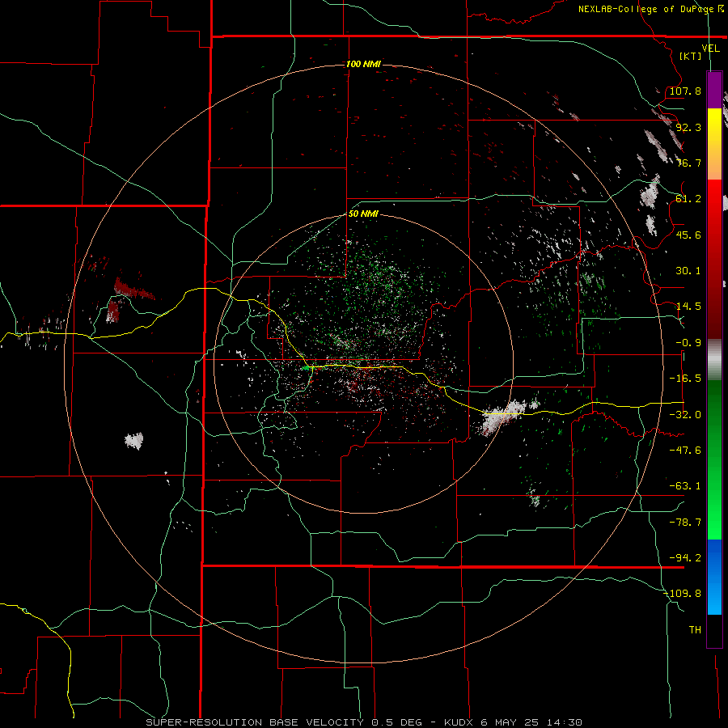Click the 50 NMI range ring label

363,214
